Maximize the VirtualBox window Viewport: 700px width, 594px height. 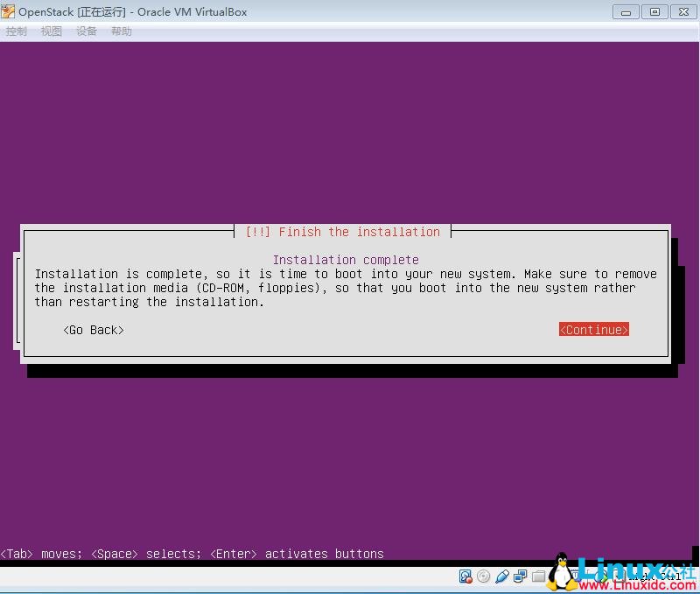click(x=654, y=11)
